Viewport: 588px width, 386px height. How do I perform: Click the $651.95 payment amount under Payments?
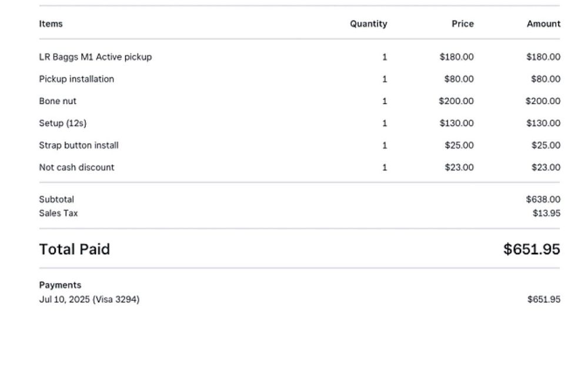click(543, 300)
